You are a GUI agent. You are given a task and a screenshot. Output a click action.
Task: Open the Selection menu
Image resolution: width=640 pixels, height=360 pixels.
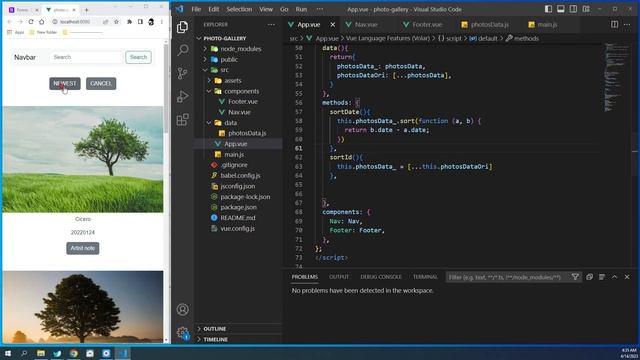tap(239, 9)
